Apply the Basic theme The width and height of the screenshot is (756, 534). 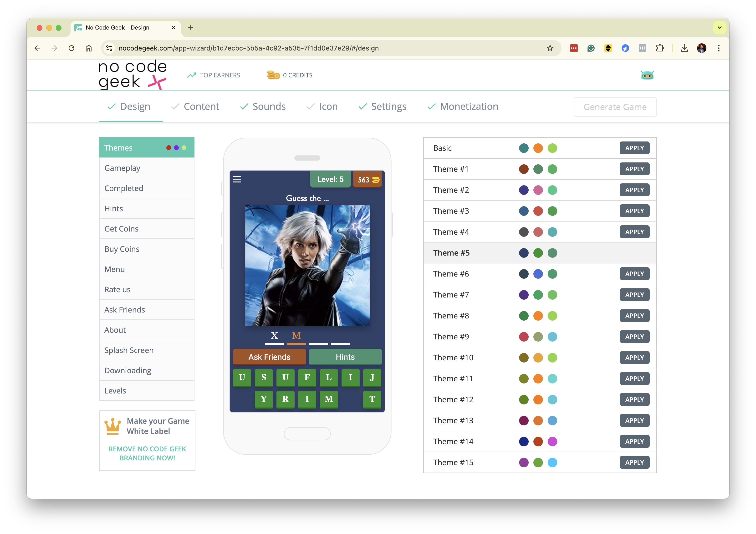tap(634, 148)
